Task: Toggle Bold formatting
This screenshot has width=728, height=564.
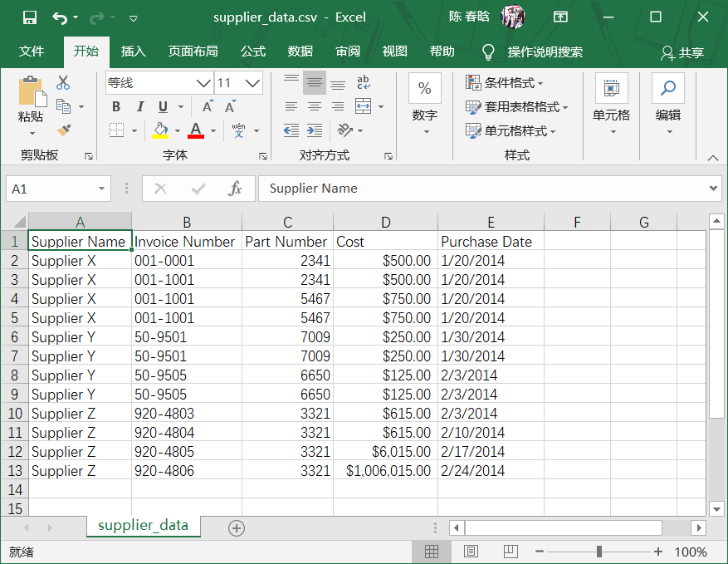Action: coord(116,106)
